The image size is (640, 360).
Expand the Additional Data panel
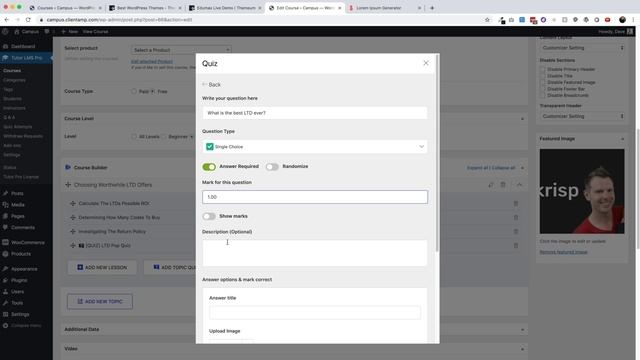pyautogui.click(x=522, y=329)
